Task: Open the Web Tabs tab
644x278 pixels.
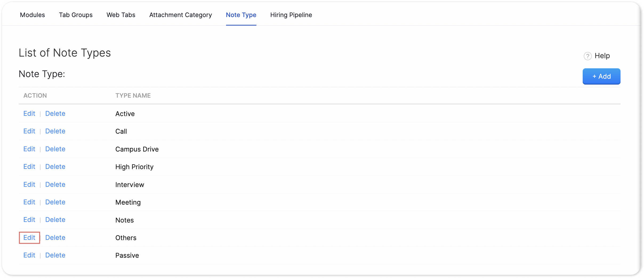Action: [x=121, y=15]
